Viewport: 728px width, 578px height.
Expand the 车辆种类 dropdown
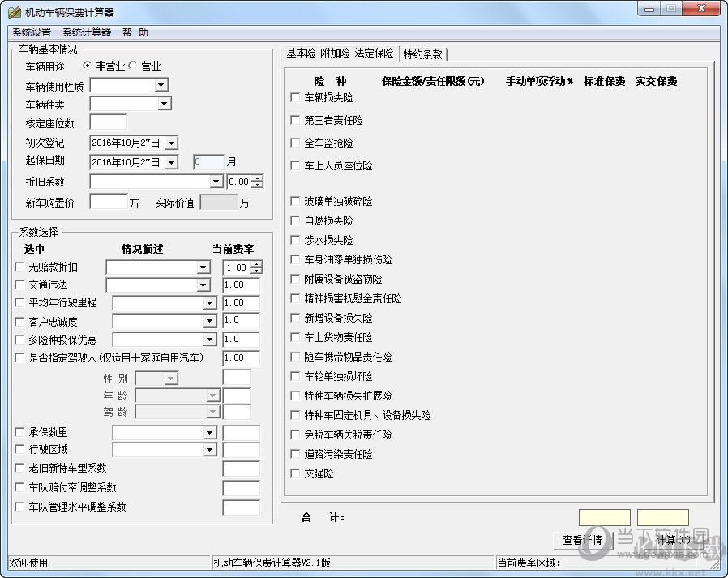[x=165, y=104]
